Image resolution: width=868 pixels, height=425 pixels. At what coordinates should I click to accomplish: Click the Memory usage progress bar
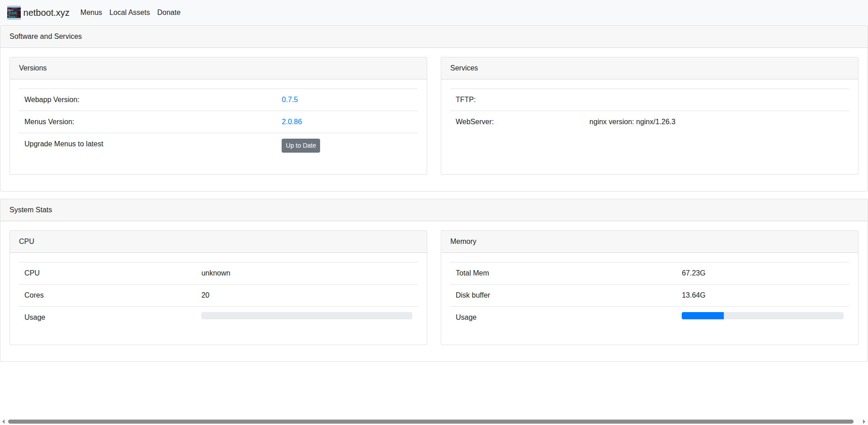[x=762, y=316]
